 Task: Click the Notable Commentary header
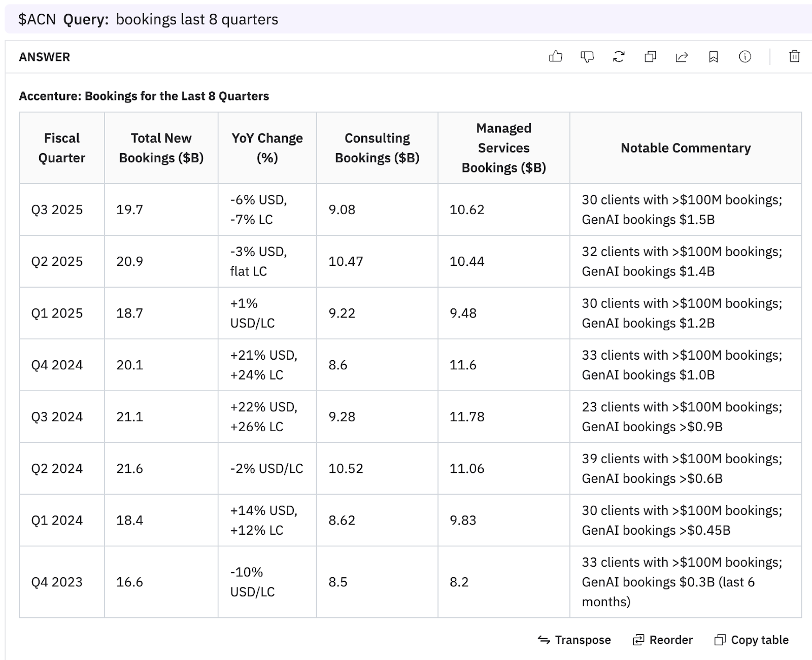coord(685,148)
